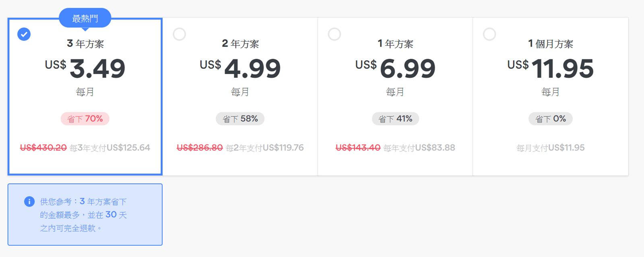644x257 pixels.
Task: Select the 2 年方案 radio button
Action: 180,34
